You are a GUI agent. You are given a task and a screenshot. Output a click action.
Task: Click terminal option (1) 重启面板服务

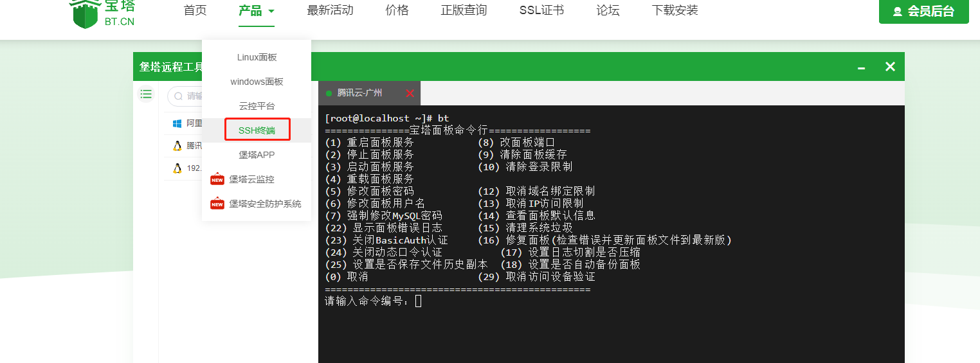370,143
